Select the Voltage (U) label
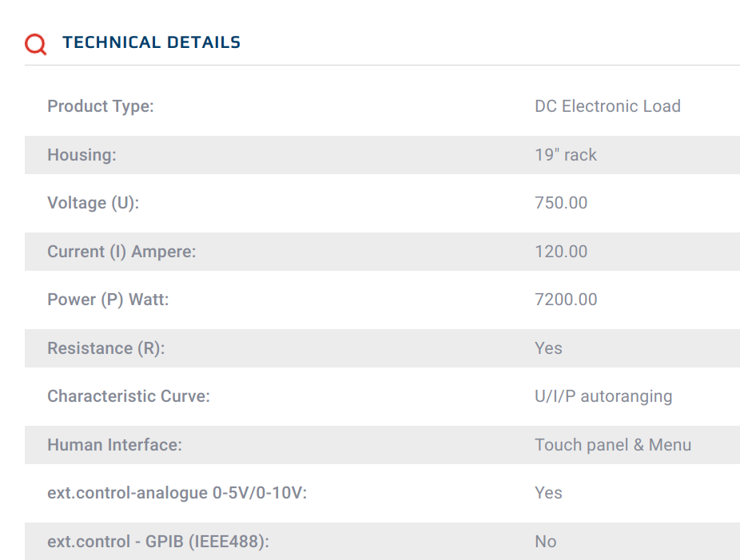740x560 pixels. (x=93, y=203)
